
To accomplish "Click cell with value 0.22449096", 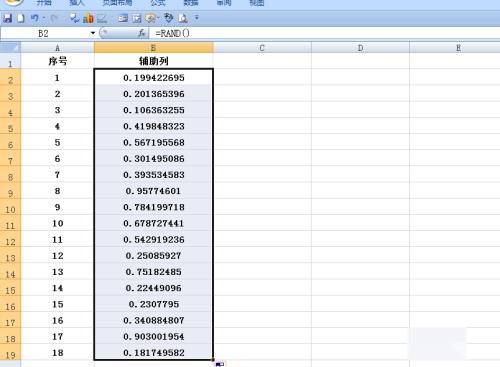I will coord(153,288).
